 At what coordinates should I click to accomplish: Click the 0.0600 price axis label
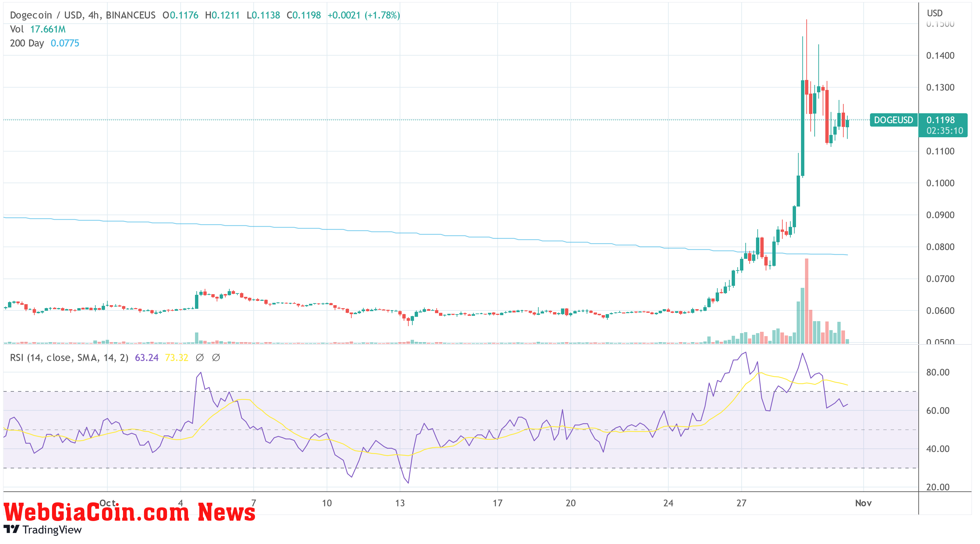[x=940, y=311]
